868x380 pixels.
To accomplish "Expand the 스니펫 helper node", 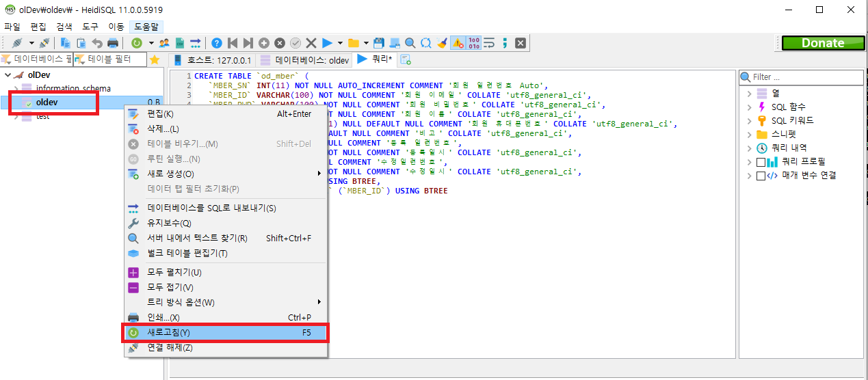I will tap(749, 134).
